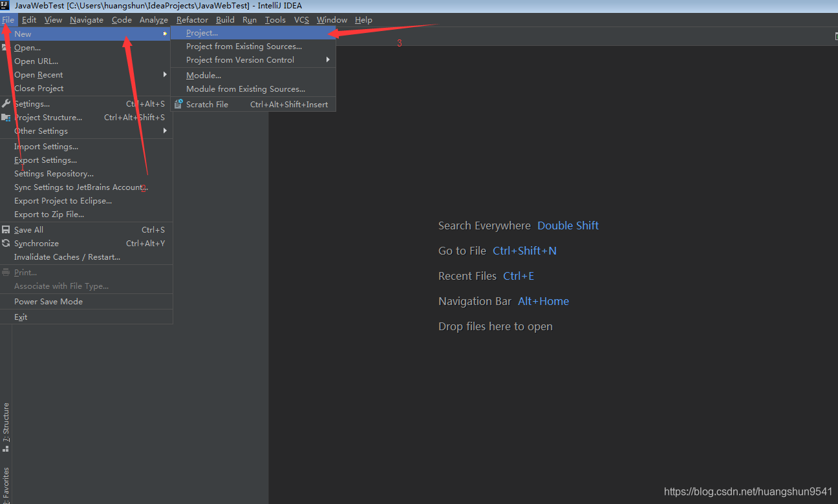This screenshot has width=838, height=504.
Task: Choose Exit from the File menu
Action: point(87,317)
